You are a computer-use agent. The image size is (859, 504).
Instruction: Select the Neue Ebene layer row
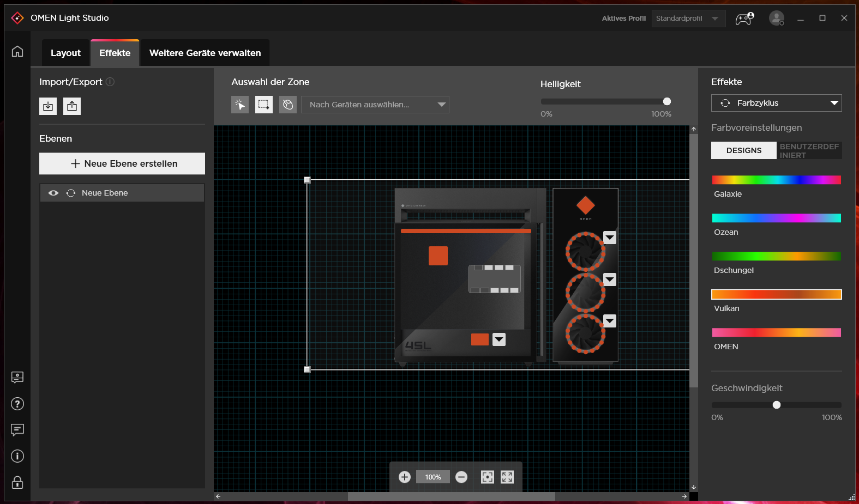click(x=122, y=193)
